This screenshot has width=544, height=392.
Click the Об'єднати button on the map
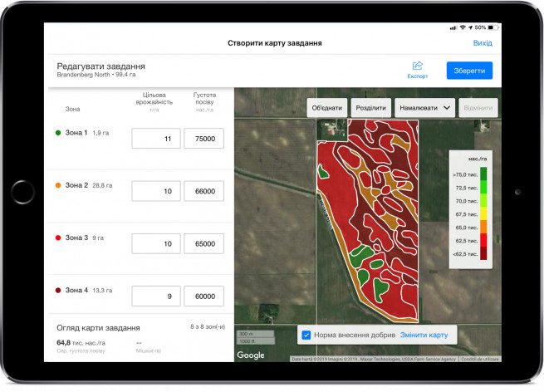(327, 108)
